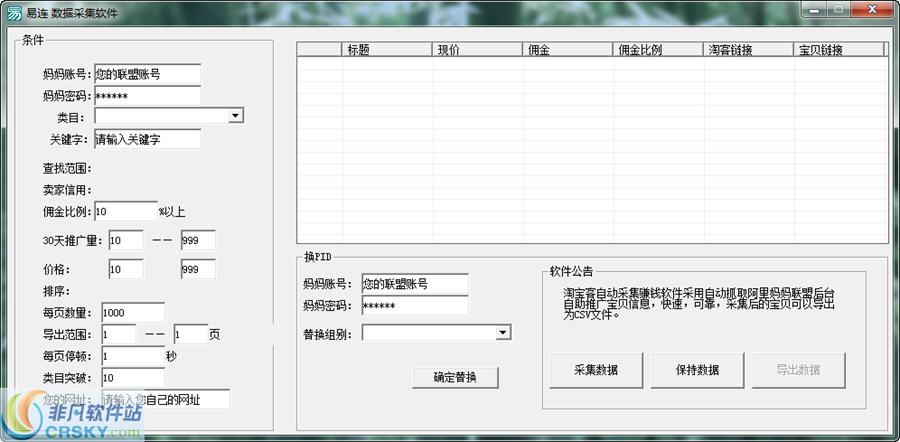Click the 关键字 input field
The width and height of the screenshot is (900, 442).
148,139
